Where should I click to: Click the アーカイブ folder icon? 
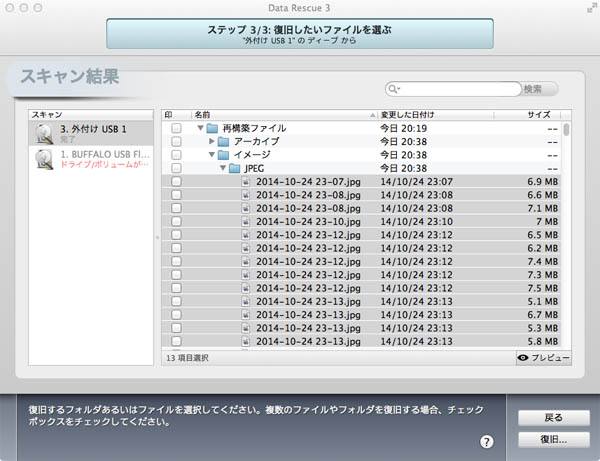[223, 142]
